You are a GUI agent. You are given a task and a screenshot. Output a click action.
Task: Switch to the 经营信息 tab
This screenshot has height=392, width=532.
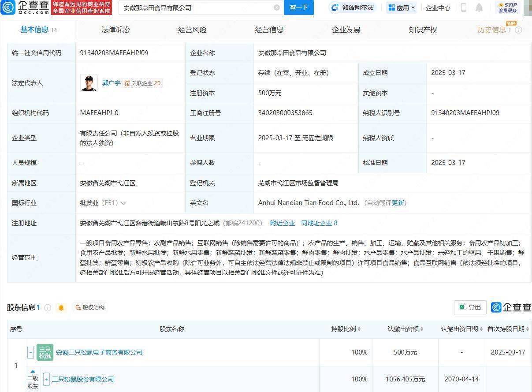(x=269, y=30)
